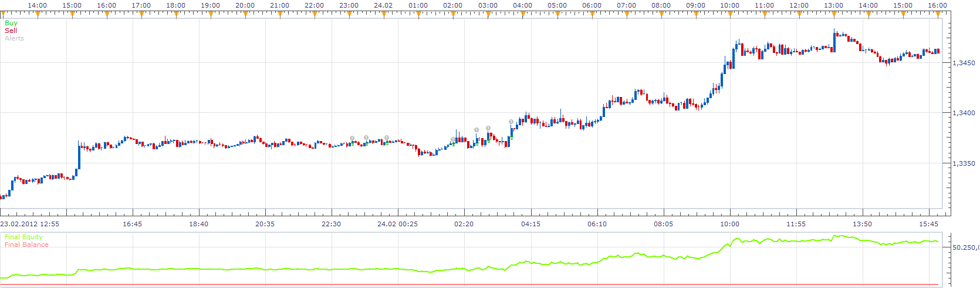Click the orange marker under 09:00
This screenshot has width=980, height=288.
696,14
